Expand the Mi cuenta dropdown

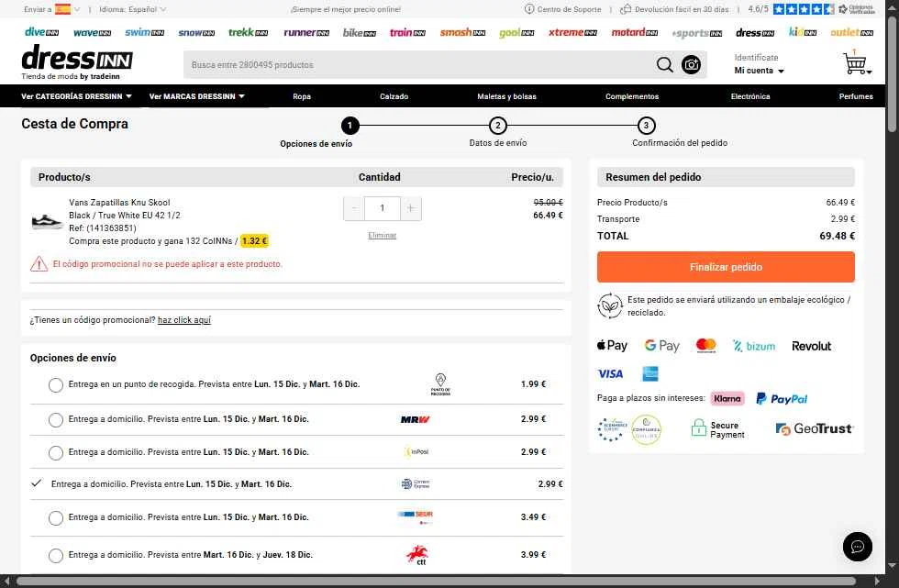point(759,71)
